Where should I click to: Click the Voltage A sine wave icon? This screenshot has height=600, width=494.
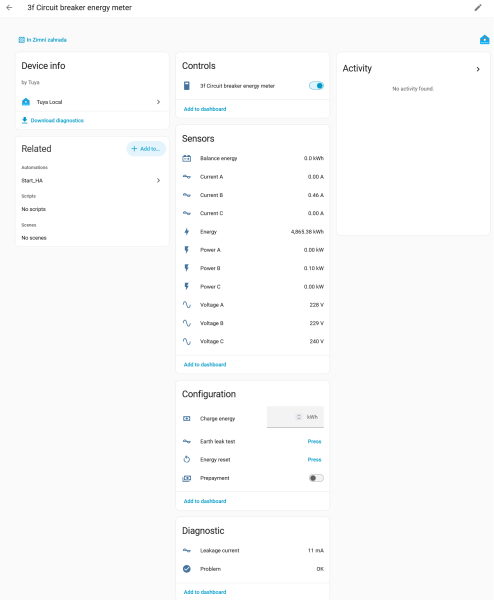click(x=187, y=305)
